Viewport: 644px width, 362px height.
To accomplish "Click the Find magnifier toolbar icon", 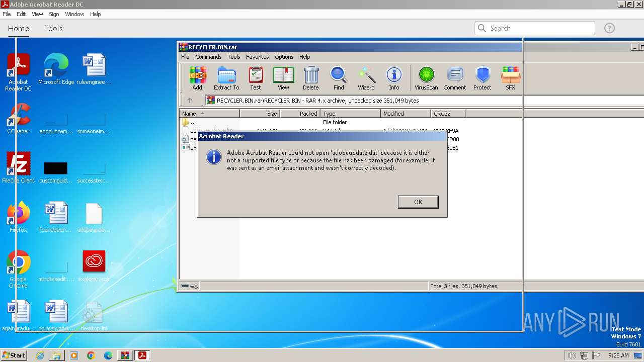I will tap(339, 78).
